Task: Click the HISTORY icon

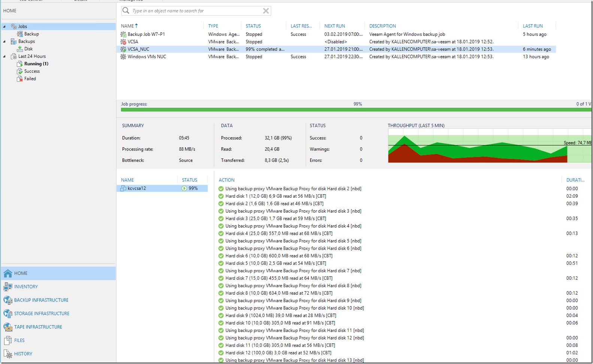Action: click(8, 354)
